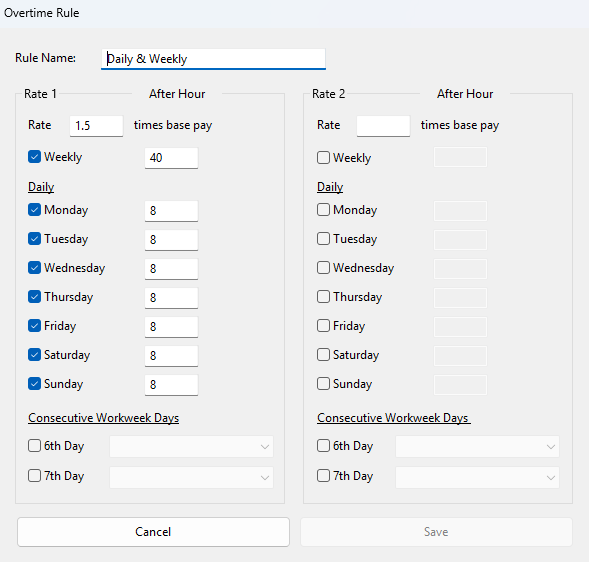
Task: Click the Cancel button
Action: point(153,532)
